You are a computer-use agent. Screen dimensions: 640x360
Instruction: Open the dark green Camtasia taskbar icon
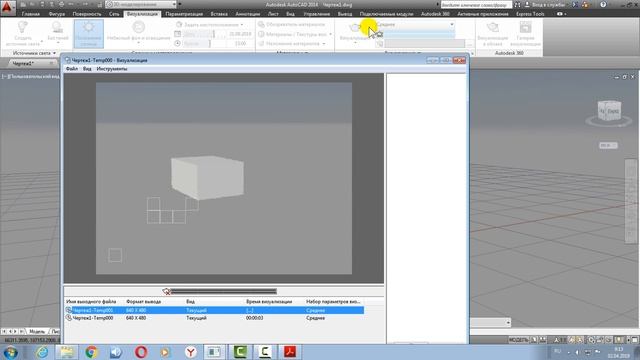[x=240, y=352]
